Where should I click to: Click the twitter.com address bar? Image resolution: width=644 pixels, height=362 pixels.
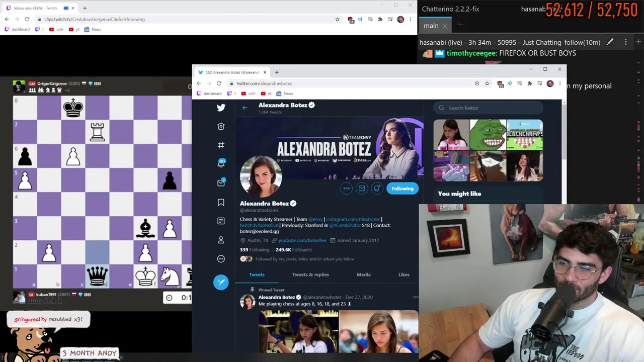click(352, 83)
